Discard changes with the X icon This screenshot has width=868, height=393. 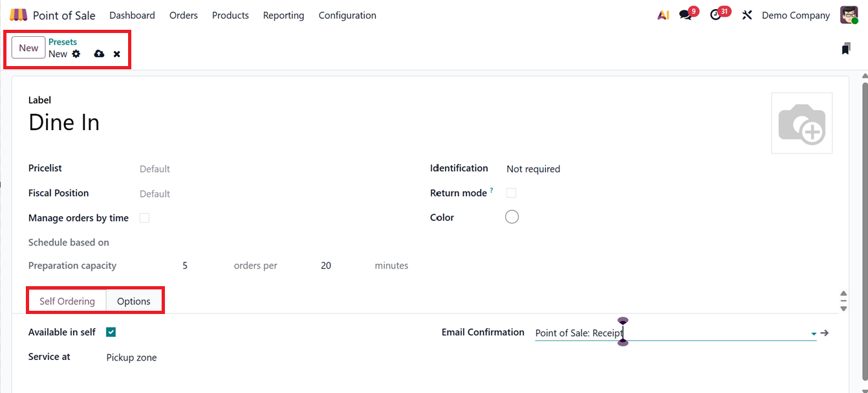[117, 54]
